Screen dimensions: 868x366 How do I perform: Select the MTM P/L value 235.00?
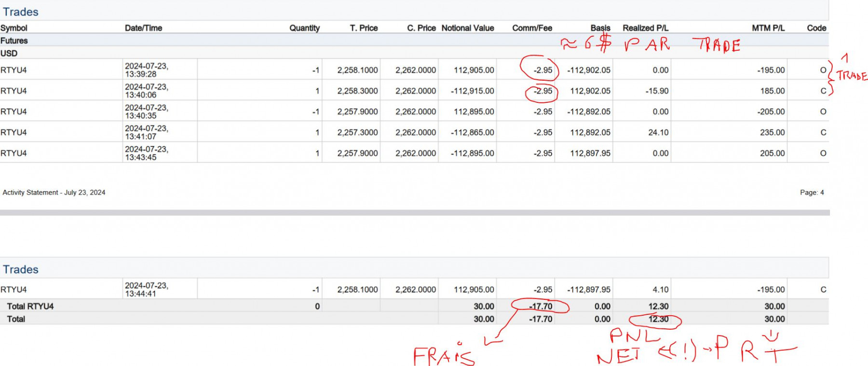773,132
